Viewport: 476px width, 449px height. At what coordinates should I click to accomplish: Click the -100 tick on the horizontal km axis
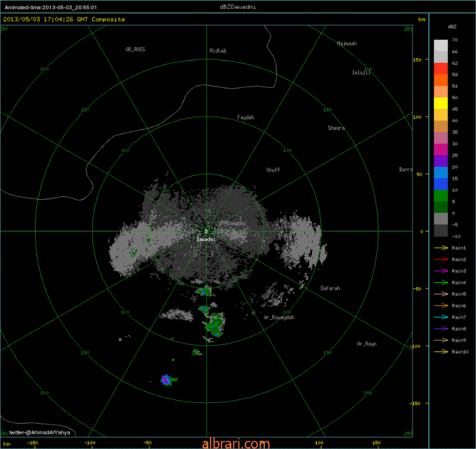coord(89,443)
